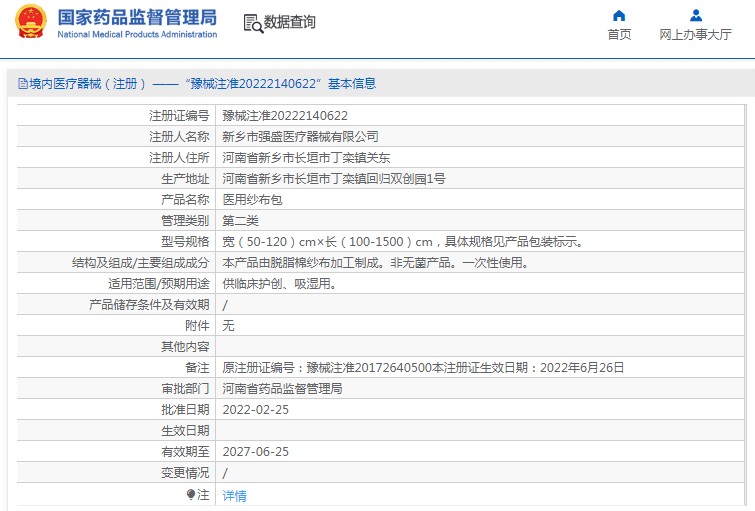Select the 附件 value 无

[228, 326]
